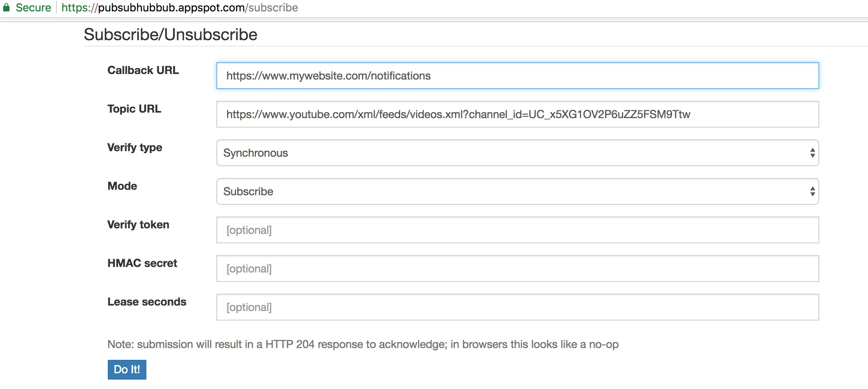This screenshot has width=868, height=389.
Task: Click the Mode dropdown arrows
Action: click(x=812, y=191)
